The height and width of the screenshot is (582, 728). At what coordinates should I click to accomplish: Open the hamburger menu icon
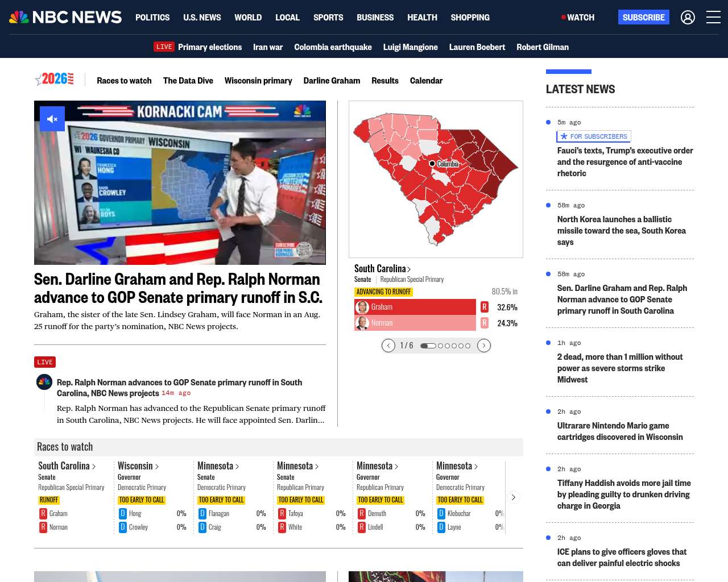[713, 18]
